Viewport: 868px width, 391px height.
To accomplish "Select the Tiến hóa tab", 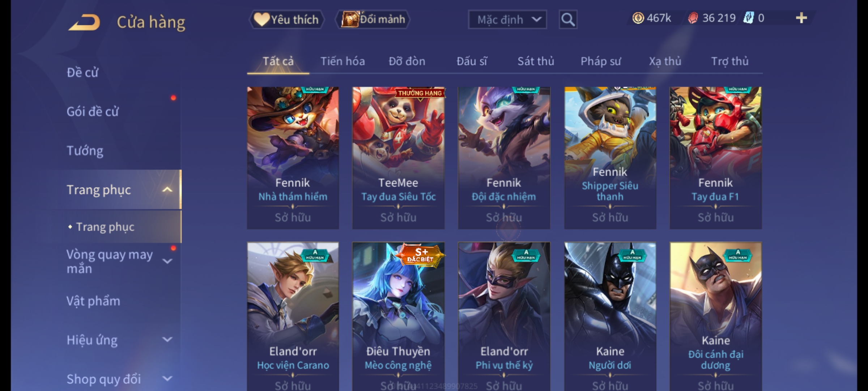I will pyautogui.click(x=342, y=62).
